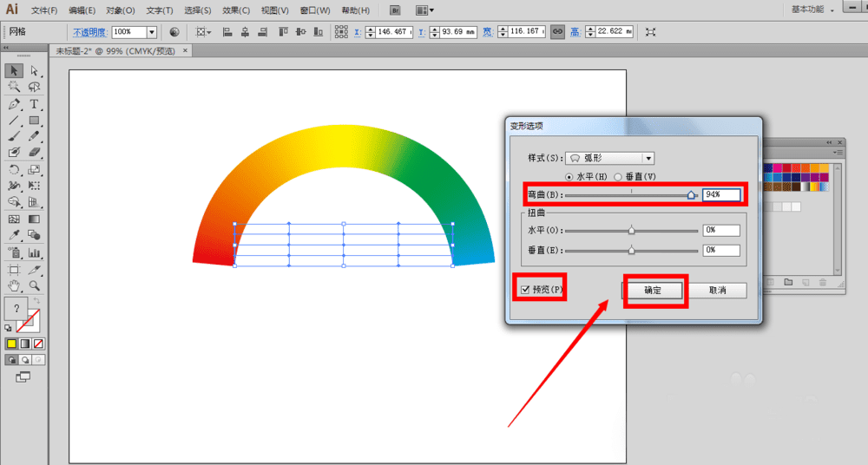Select the Type tool

[35, 104]
